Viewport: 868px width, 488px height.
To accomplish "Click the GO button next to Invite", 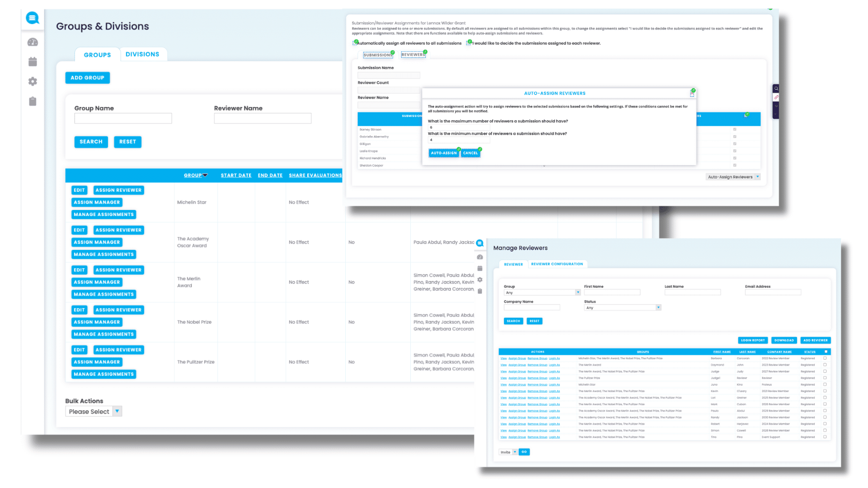I will tap(524, 452).
